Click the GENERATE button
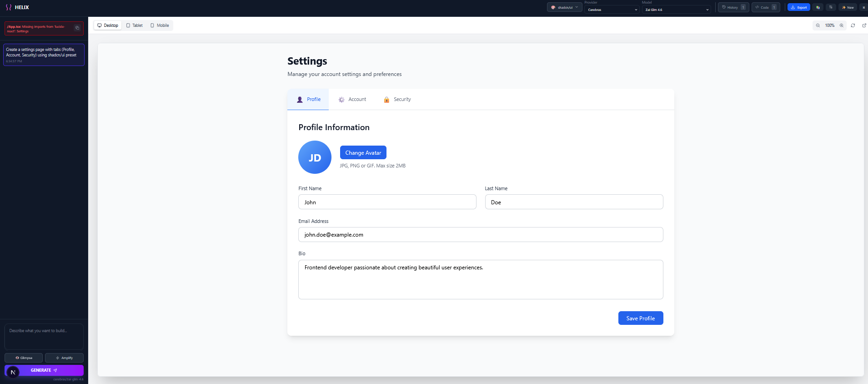868x384 pixels. [x=44, y=370]
